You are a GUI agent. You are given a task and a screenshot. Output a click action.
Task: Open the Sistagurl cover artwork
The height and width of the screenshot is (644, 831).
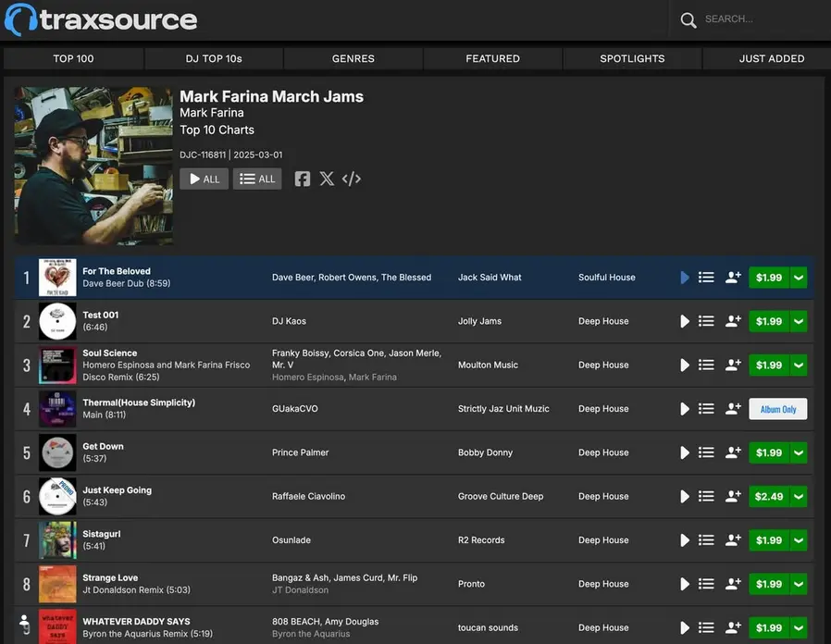[x=57, y=540]
